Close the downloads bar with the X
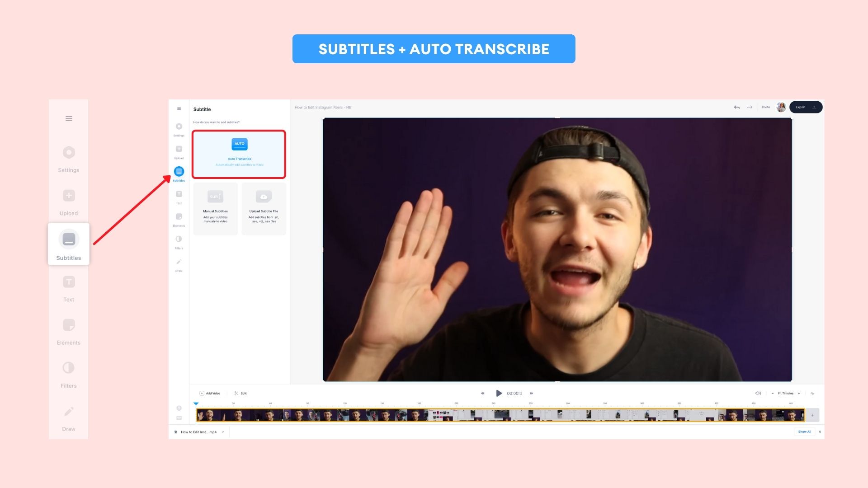 pyautogui.click(x=820, y=432)
